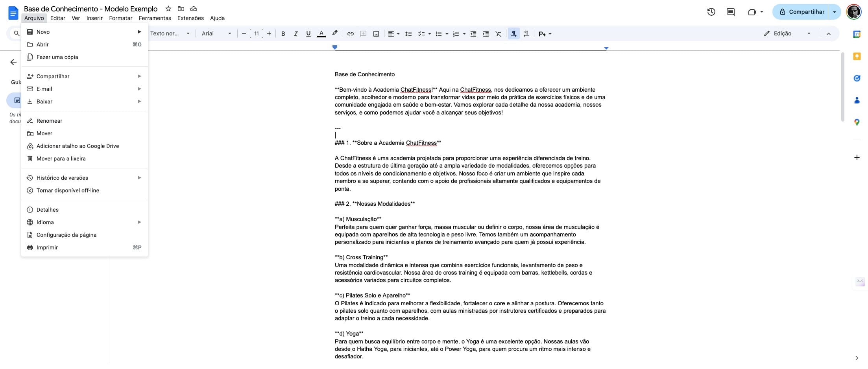
Task: Open the Editar menu
Action: point(58,18)
